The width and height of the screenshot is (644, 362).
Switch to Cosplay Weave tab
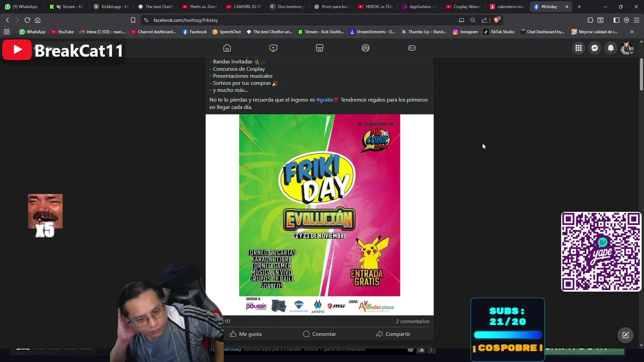click(463, 7)
